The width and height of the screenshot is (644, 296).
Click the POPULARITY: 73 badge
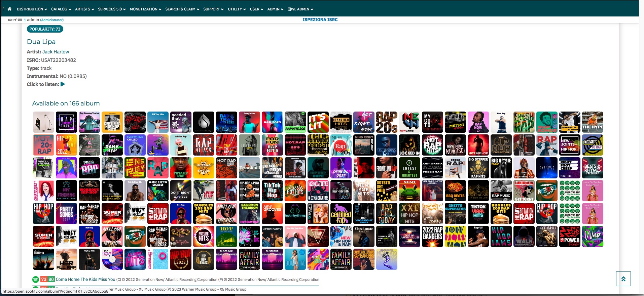pyautogui.click(x=45, y=29)
